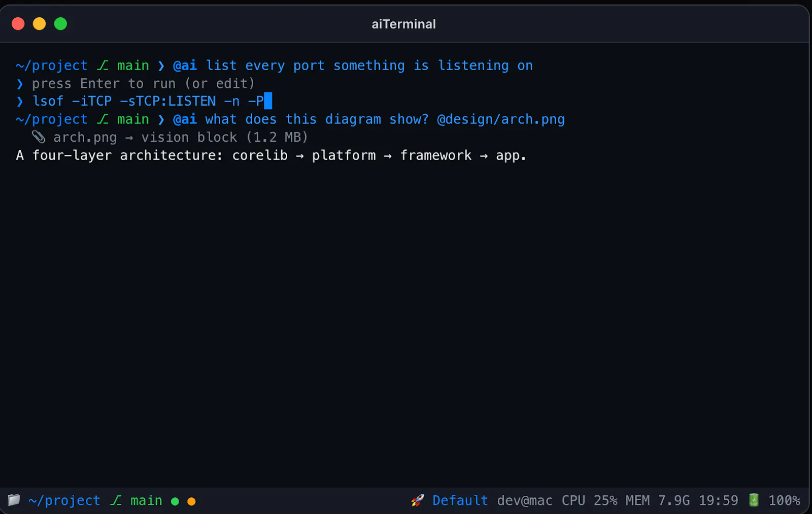Click the @ai tag in the 'what does this diagram' line
Screen dimensions: 812x514
click(x=185, y=119)
